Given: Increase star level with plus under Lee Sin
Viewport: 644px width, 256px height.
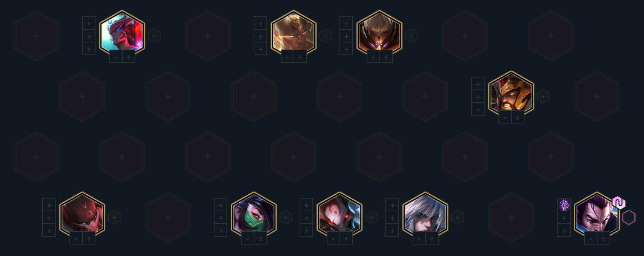Looking at the screenshot, I should point(300,57).
